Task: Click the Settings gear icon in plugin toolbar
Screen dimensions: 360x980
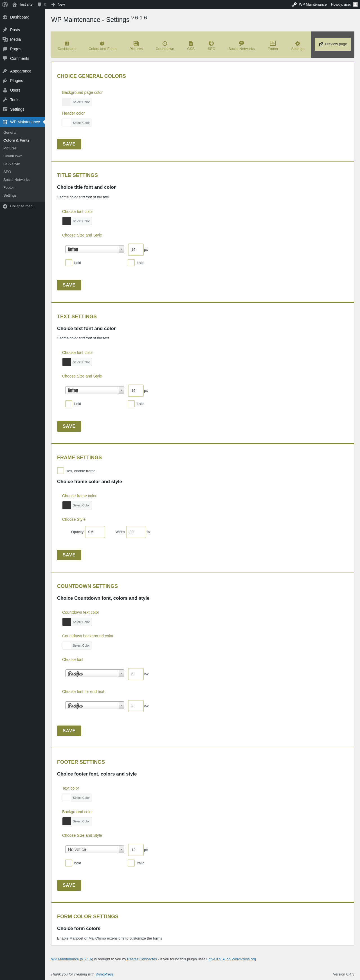Action: point(298,44)
